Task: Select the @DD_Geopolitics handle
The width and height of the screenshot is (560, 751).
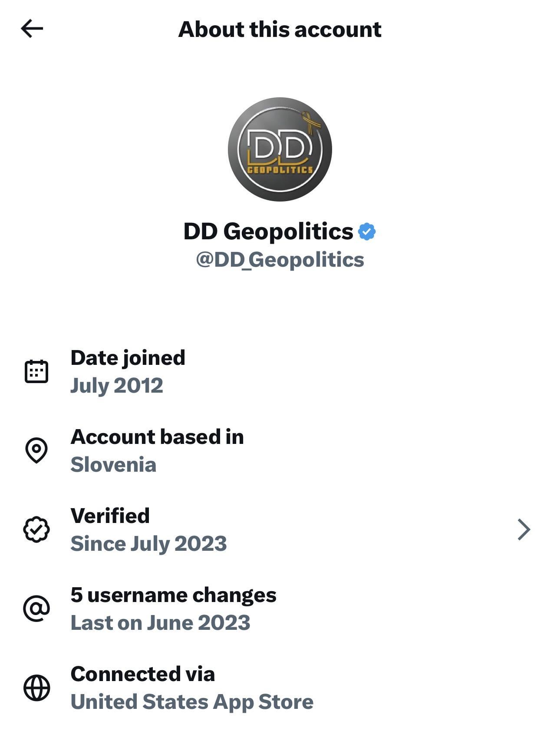Action: pos(280,260)
